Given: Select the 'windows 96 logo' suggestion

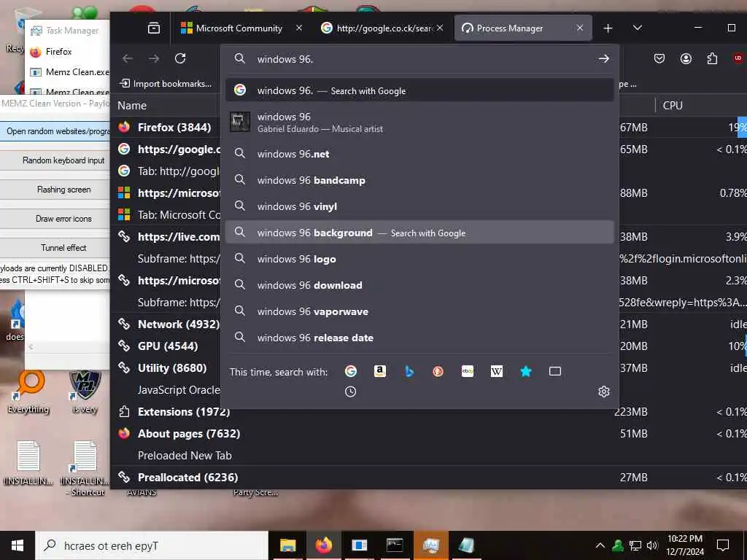Looking at the screenshot, I should tap(419, 259).
